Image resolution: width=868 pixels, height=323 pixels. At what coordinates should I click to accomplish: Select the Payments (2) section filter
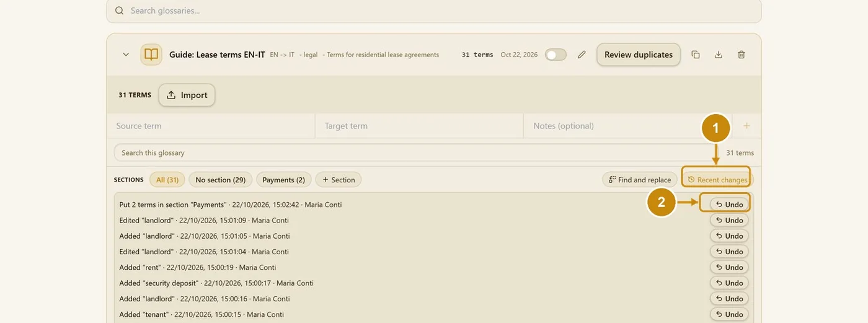click(283, 180)
